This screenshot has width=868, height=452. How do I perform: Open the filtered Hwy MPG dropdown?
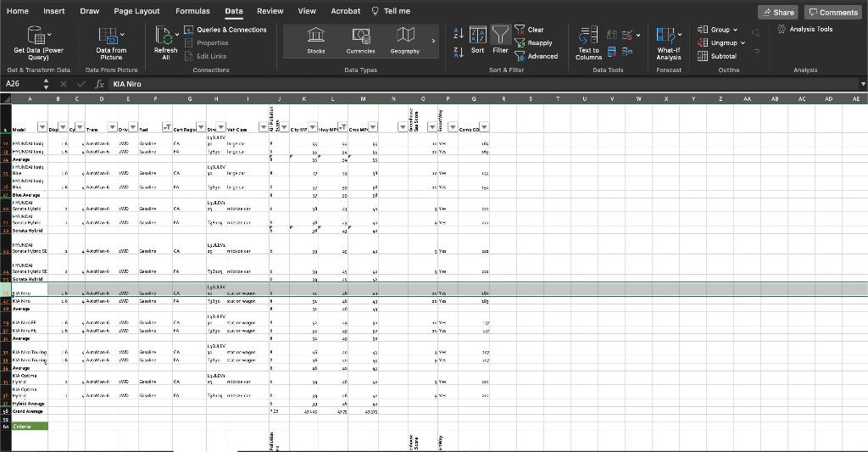click(x=342, y=127)
